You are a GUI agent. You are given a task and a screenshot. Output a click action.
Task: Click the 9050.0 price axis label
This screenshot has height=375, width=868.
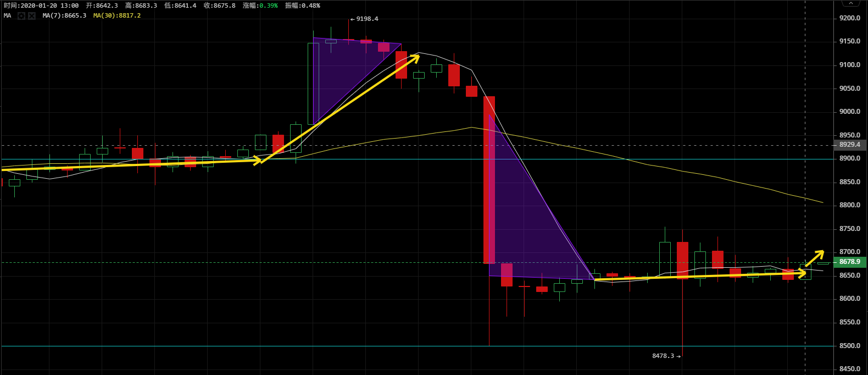tap(850, 89)
